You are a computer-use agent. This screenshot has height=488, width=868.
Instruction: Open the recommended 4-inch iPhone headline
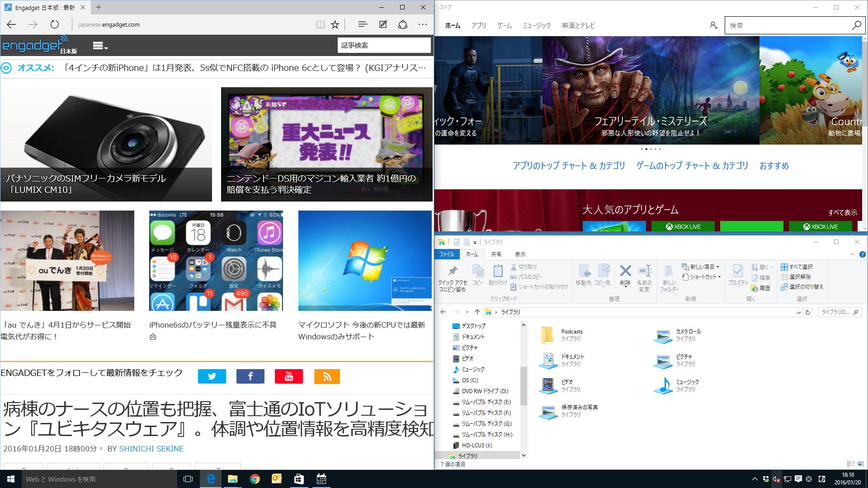click(x=245, y=68)
